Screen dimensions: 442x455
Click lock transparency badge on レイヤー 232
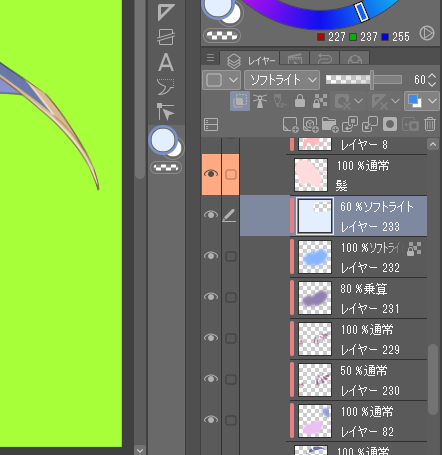pos(414,249)
